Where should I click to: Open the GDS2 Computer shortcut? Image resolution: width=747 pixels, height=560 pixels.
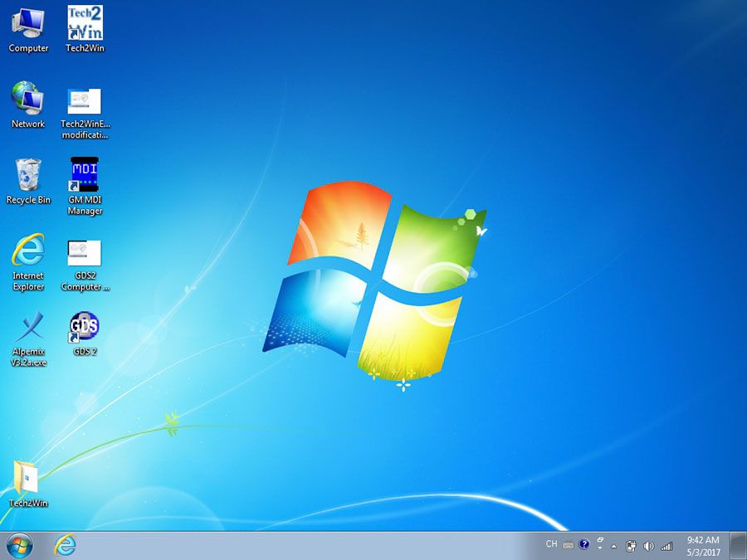pos(85,253)
